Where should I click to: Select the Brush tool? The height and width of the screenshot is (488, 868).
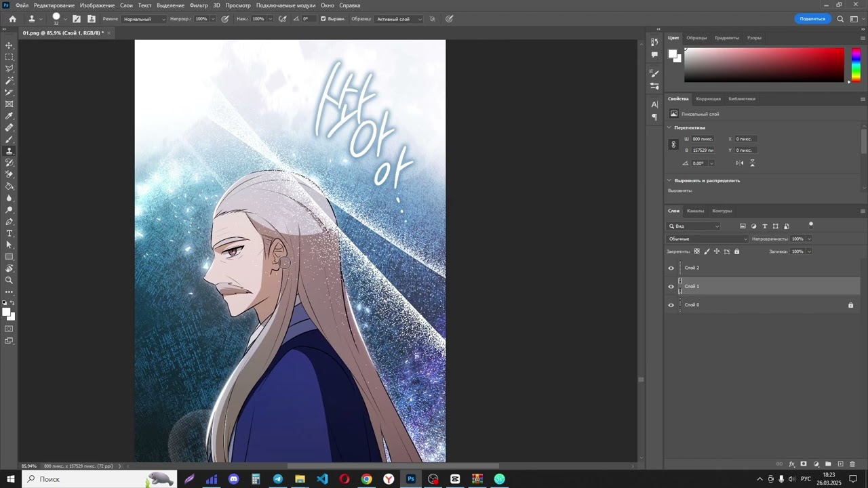[9, 139]
